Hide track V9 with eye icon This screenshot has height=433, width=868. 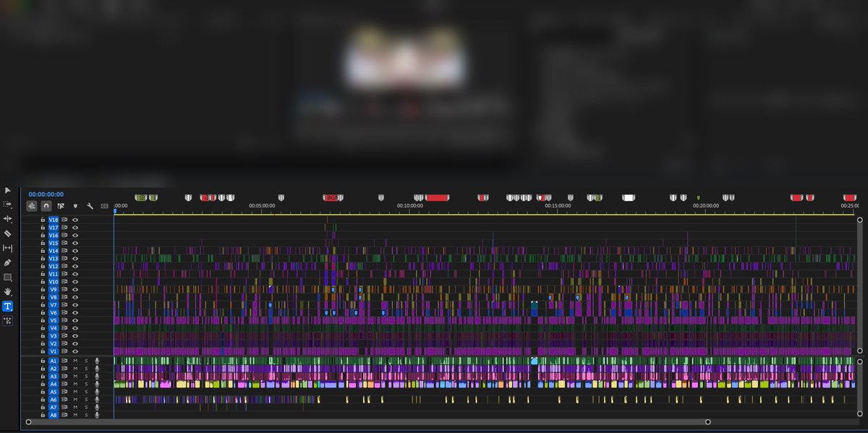pyautogui.click(x=75, y=289)
